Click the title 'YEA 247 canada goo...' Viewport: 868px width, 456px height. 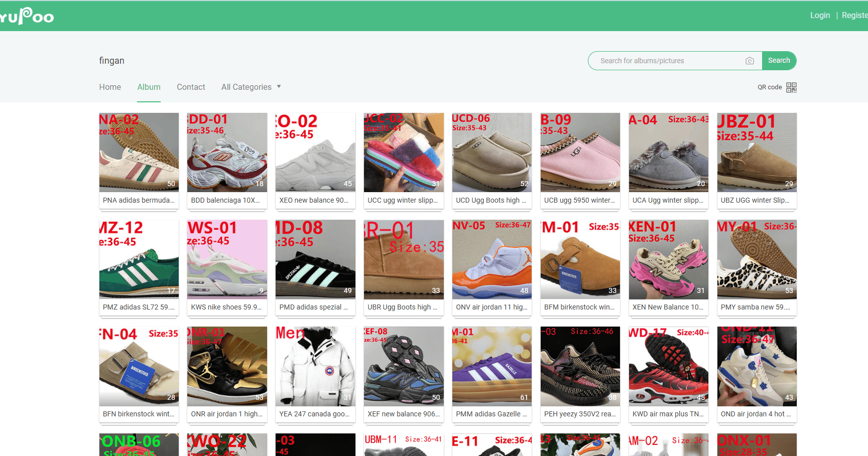tap(314, 414)
